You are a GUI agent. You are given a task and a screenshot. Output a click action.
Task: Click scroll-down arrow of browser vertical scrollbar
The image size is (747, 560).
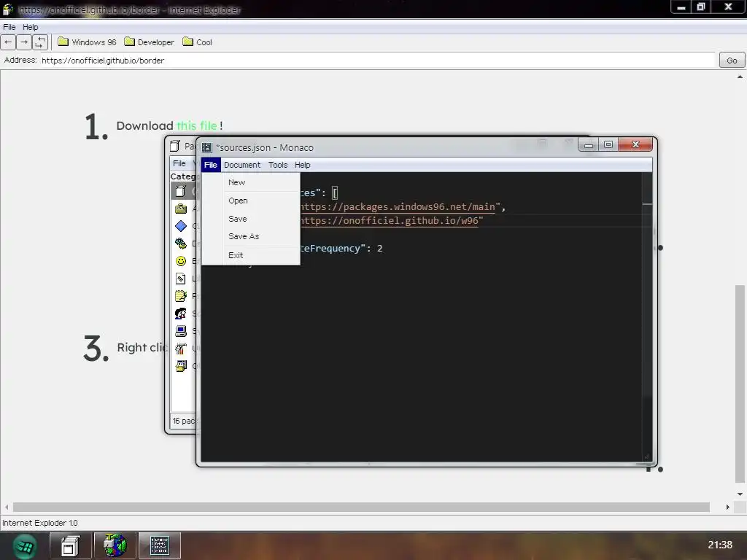point(740,494)
